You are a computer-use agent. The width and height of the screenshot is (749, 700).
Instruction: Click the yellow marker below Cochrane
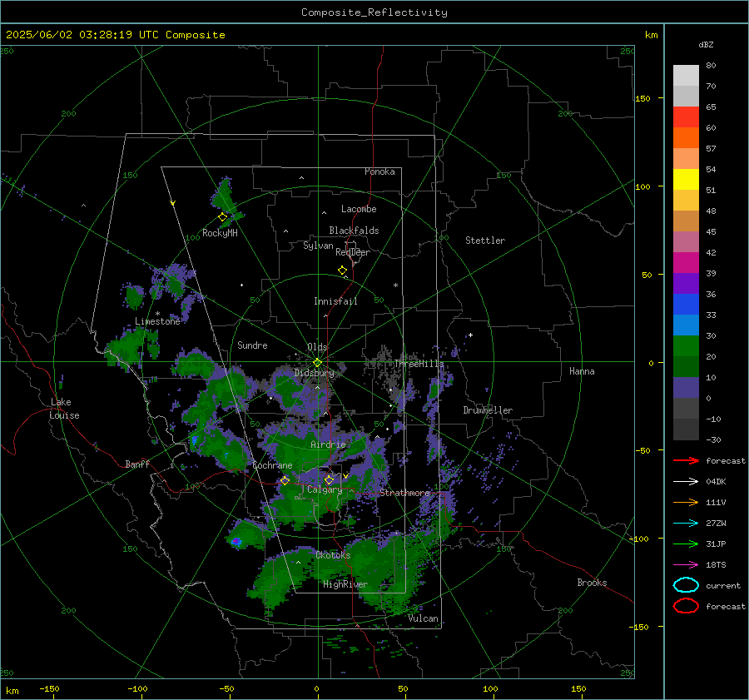285,480
